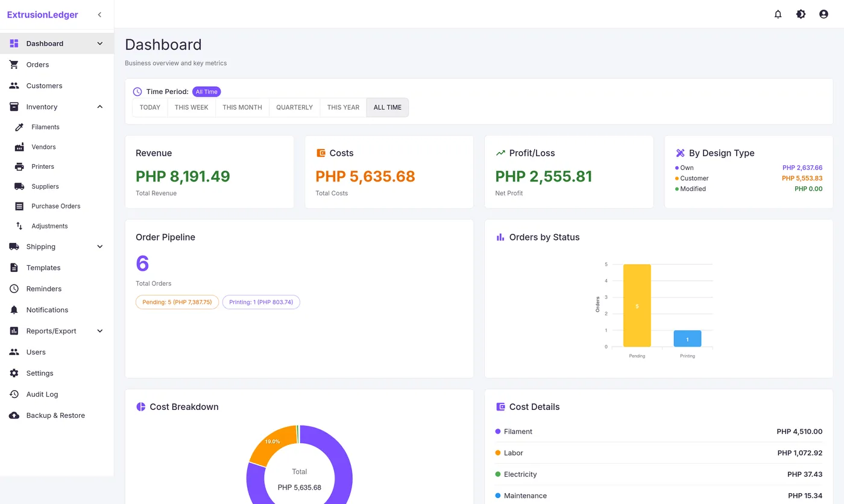
Task: Open the Users page
Action: (57, 352)
